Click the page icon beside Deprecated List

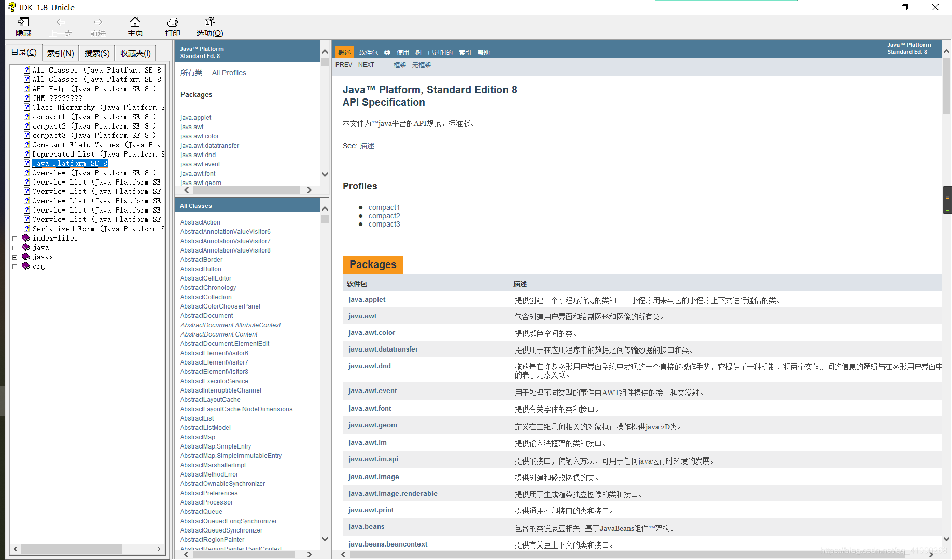[27, 154]
